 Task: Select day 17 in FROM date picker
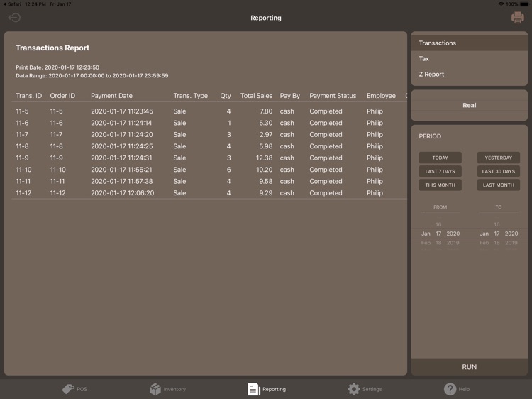pos(438,234)
